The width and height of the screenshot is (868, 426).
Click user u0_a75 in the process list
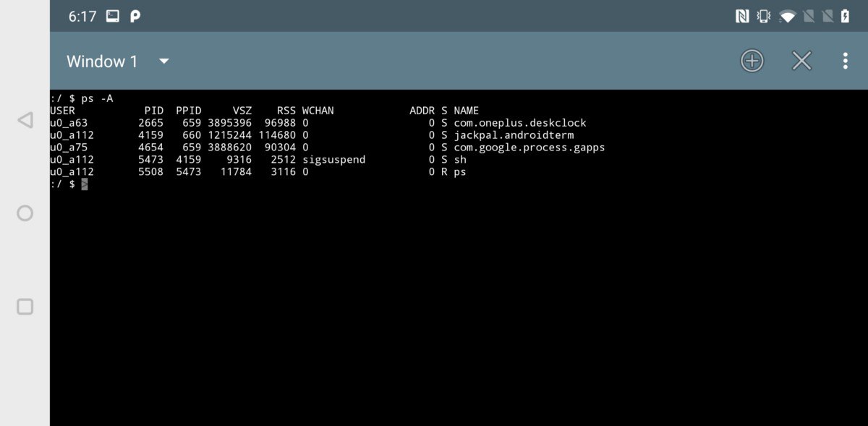tap(69, 148)
